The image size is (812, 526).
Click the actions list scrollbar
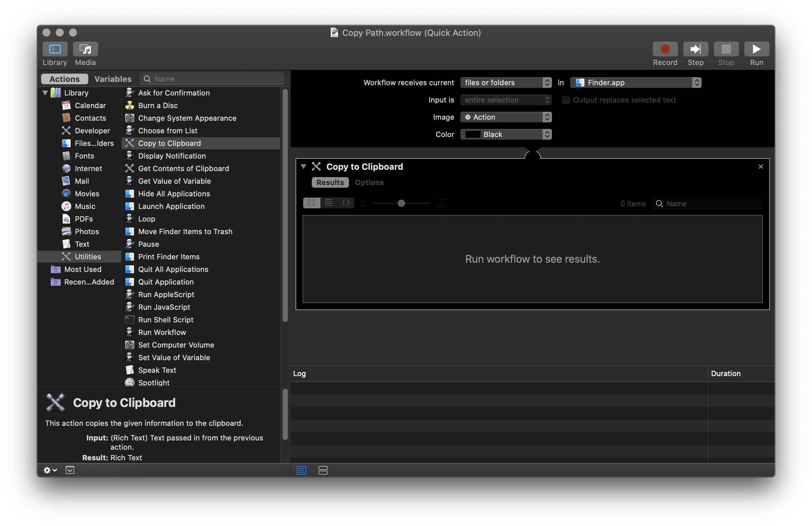click(x=285, y=205)
